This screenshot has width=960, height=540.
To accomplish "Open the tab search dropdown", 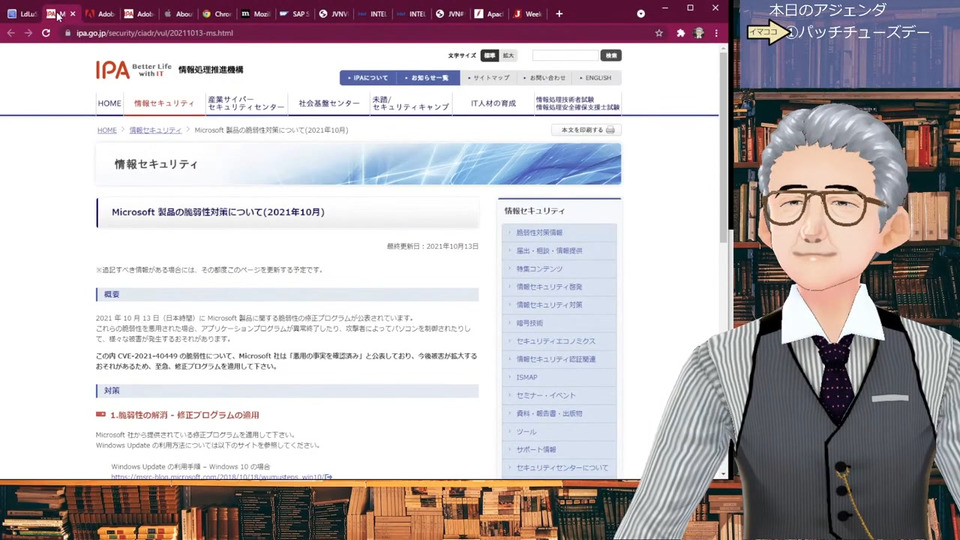I will point(641,13).
